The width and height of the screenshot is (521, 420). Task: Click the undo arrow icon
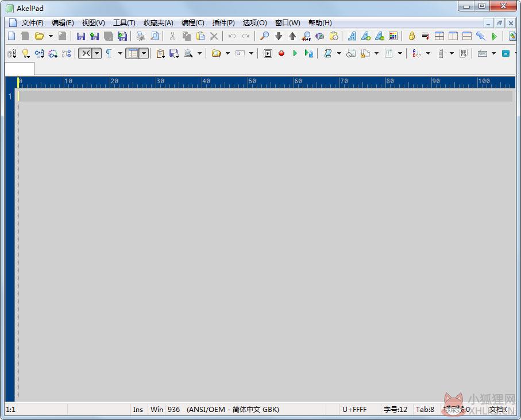pyautogui.click(x=232, y=36)
